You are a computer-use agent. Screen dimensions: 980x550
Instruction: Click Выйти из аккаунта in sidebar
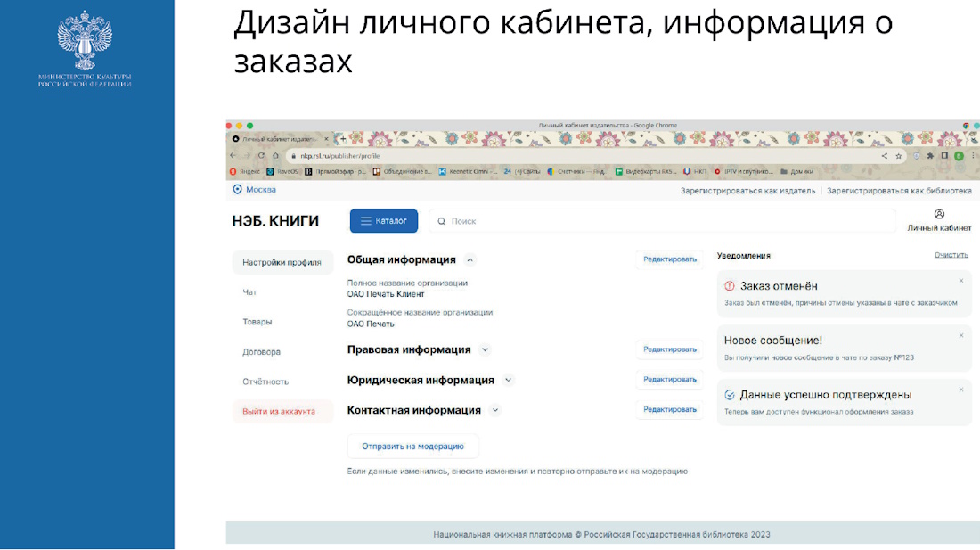[279, 411]
